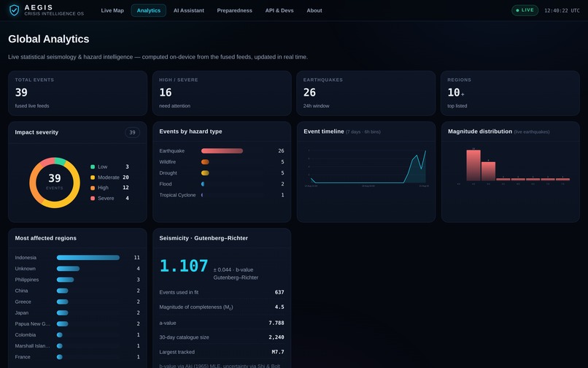
Task: Click the tallest magnitude distribution bar
Action: (473, 165)
